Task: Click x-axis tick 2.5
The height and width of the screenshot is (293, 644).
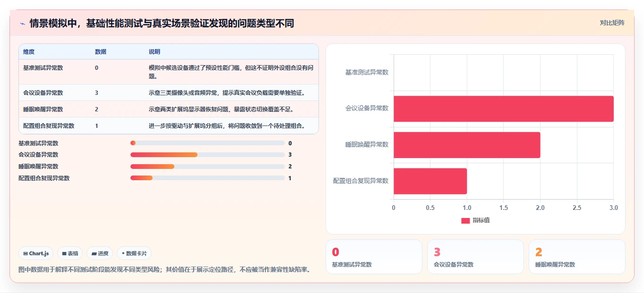Action: point(577,208)
